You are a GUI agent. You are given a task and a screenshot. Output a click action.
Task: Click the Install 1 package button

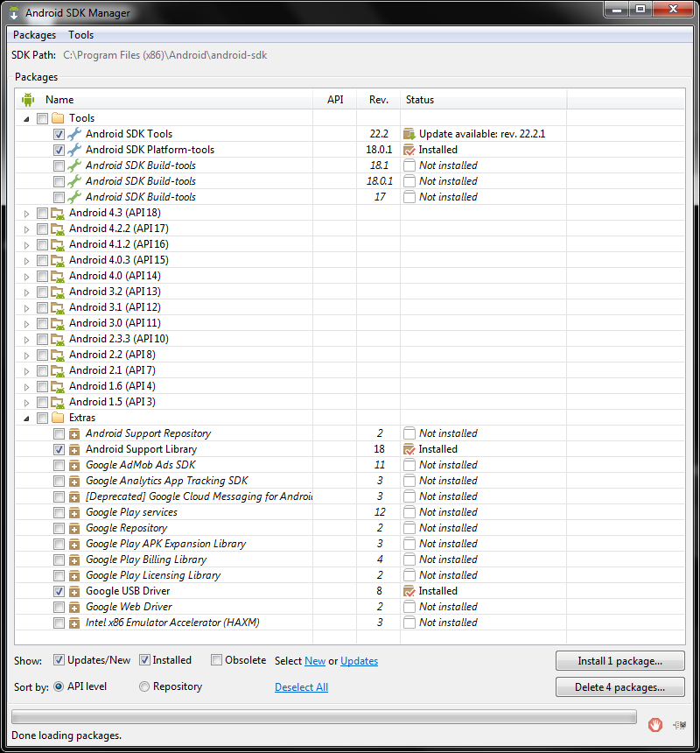click(x=619, y=661)
